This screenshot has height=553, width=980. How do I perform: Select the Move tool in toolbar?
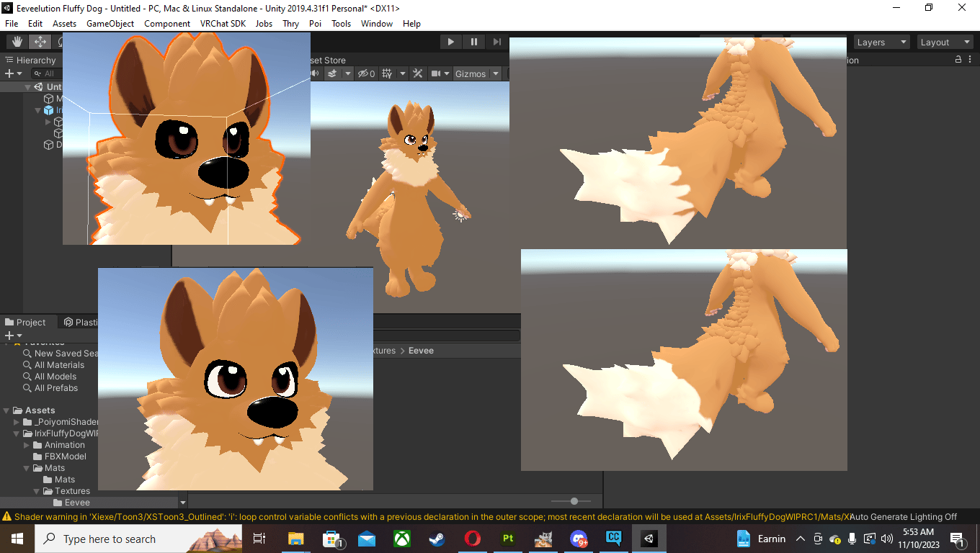[40, 42]
